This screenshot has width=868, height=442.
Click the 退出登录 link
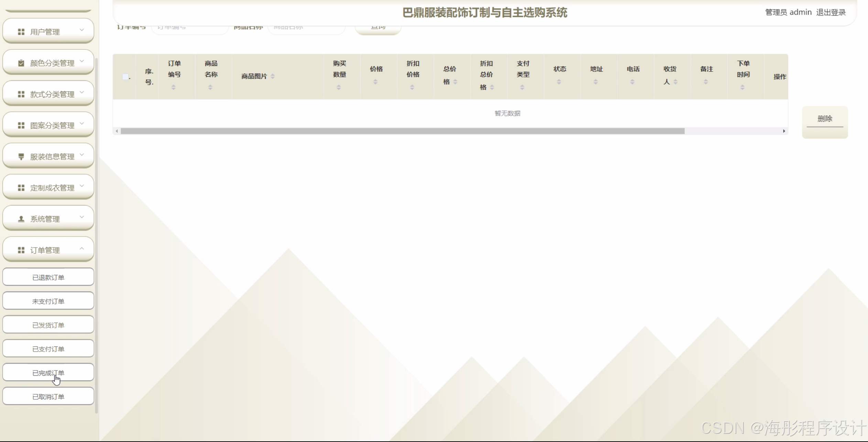click(x=831, y=12)
